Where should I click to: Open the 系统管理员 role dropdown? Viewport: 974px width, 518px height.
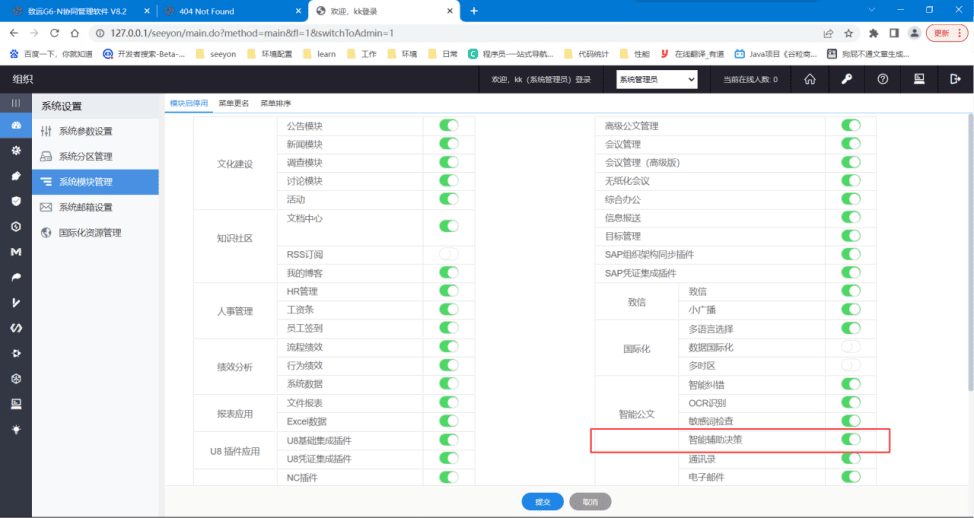[x=657, y=80]
